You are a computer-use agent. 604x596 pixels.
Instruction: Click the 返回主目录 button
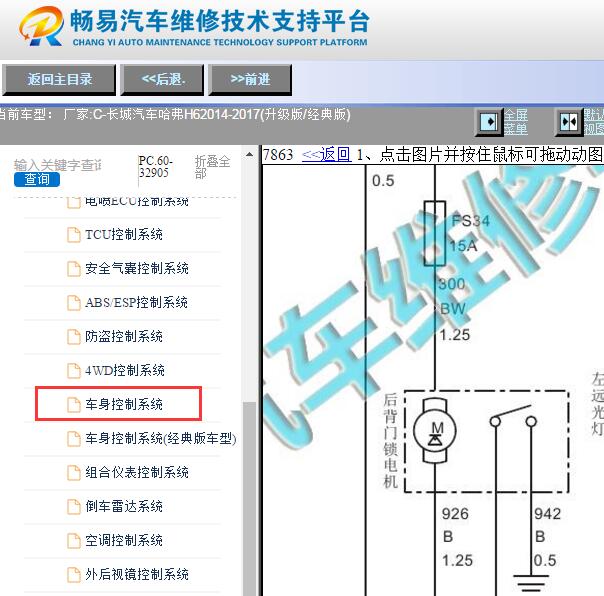click(x=59, y=80)
